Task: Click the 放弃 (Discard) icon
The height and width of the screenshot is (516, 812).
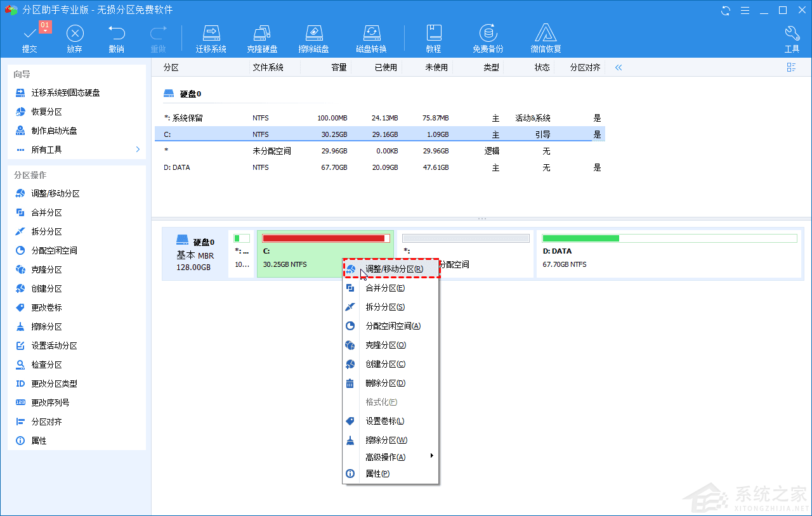Action: pos(74,37)
